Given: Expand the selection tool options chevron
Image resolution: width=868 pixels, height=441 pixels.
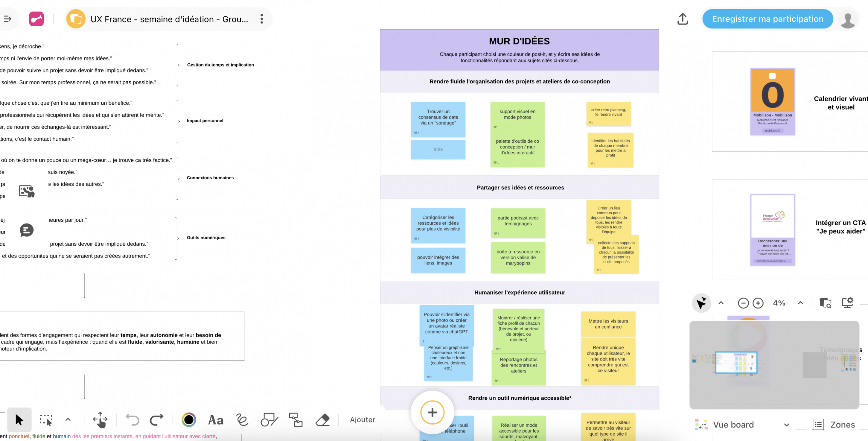Looking at the screenshot, I should pos(68,420).
